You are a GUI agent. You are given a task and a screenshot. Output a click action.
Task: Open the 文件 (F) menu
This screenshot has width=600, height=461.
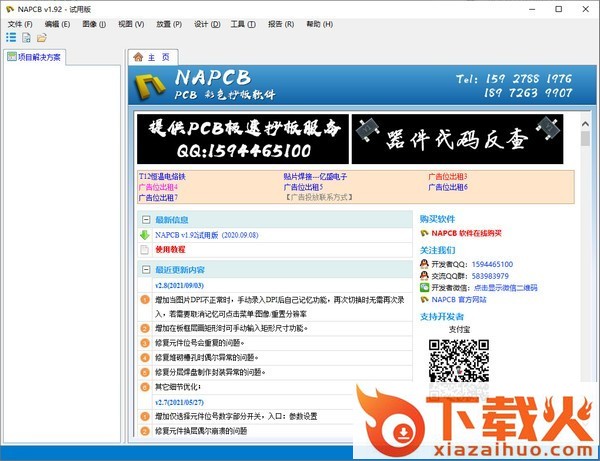pyautogui.click(x=20, y=24)
